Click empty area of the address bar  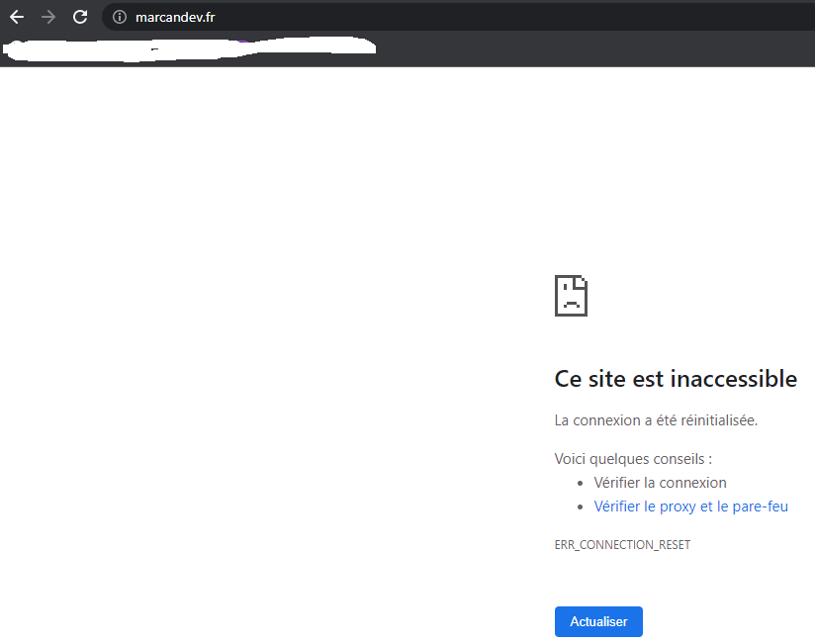click(x=495, y=17)
